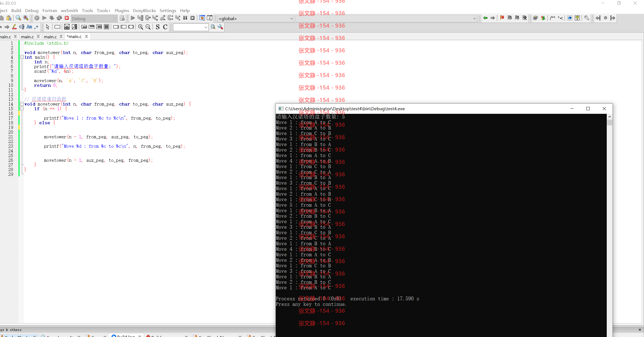Open the Debugging windows bug icon
Image resolution: width=644 pixels, height=337 pixels.
point(202,18)
